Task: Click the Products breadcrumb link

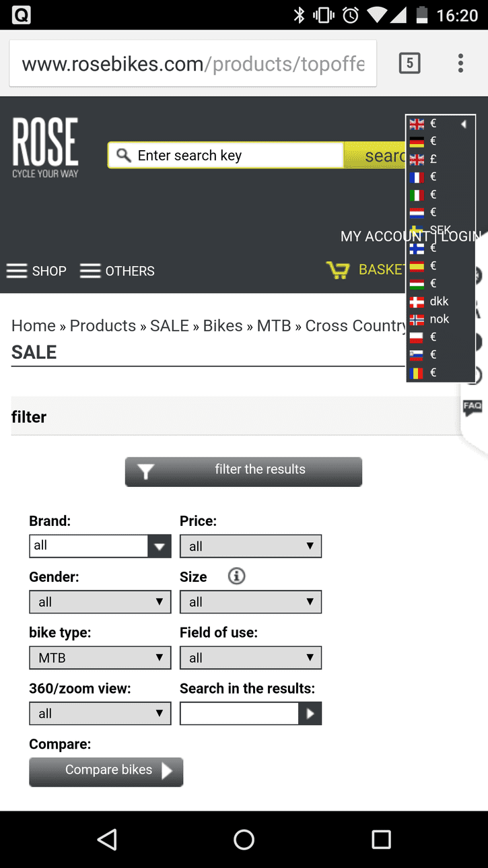Action: [103, 326]
